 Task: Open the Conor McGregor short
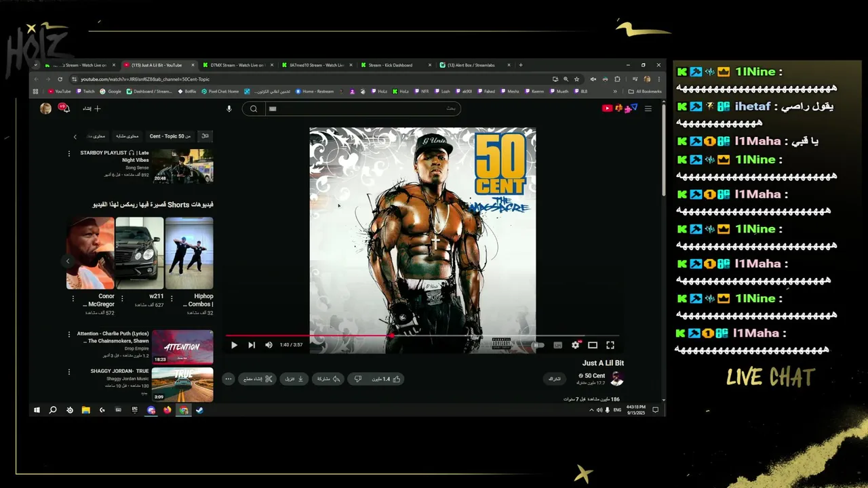[90, 253]
